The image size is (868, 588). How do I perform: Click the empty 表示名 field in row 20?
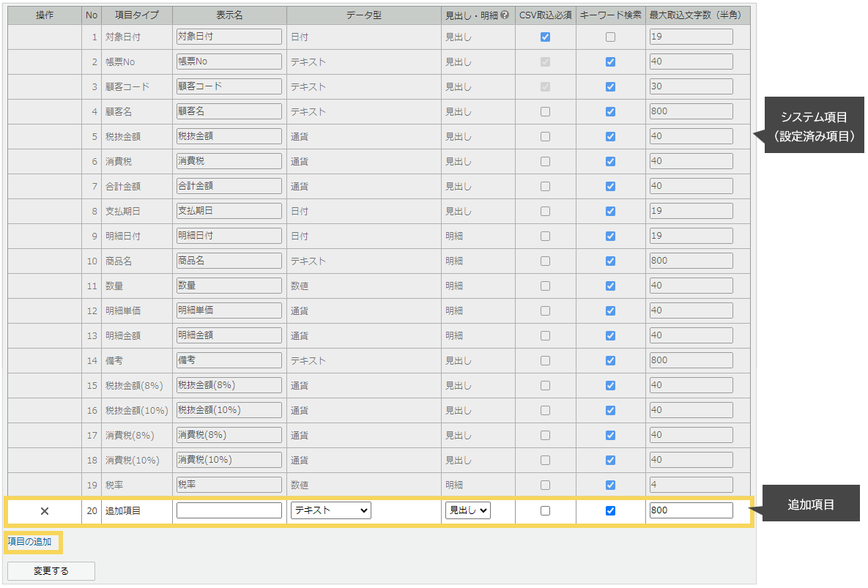229,510
